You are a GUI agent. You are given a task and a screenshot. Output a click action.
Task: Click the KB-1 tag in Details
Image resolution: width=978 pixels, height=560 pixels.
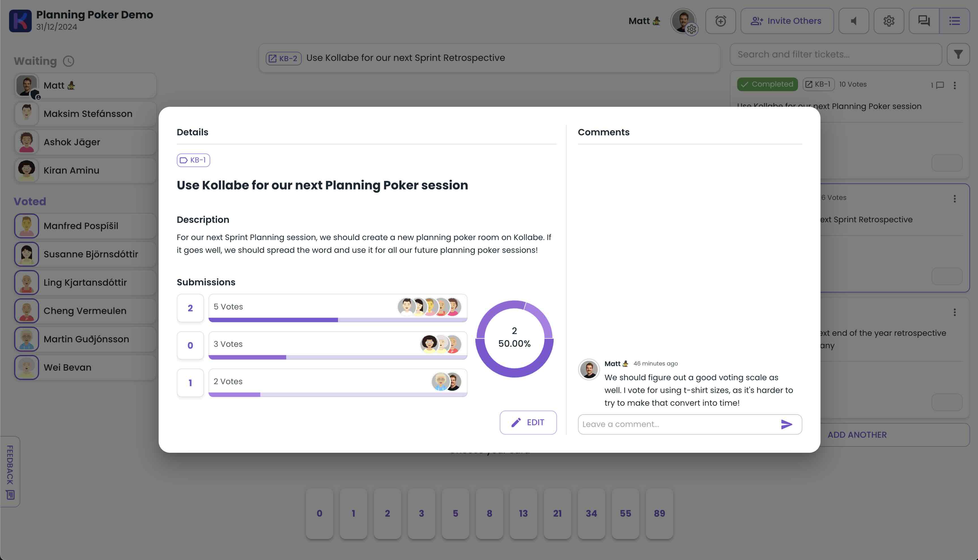click(193, 160)
